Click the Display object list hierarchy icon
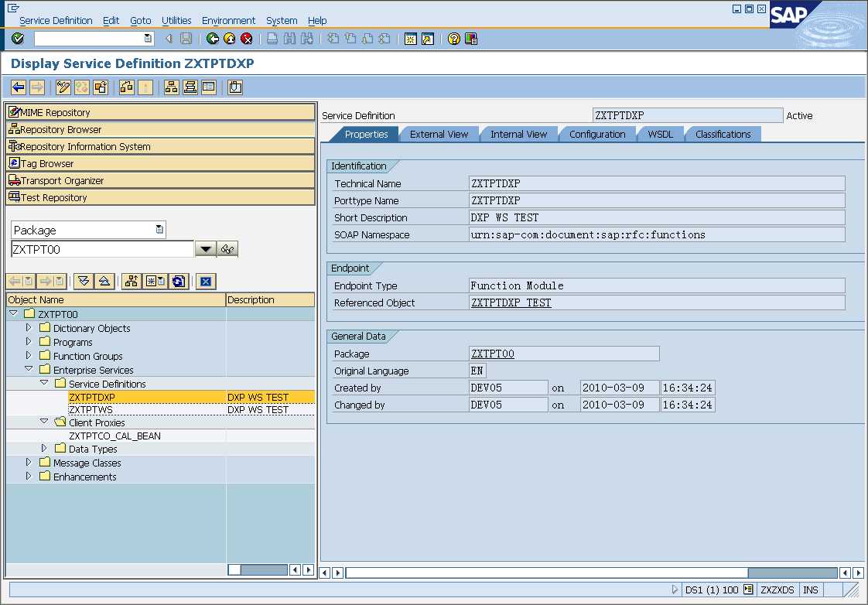 tap(172, 87)
